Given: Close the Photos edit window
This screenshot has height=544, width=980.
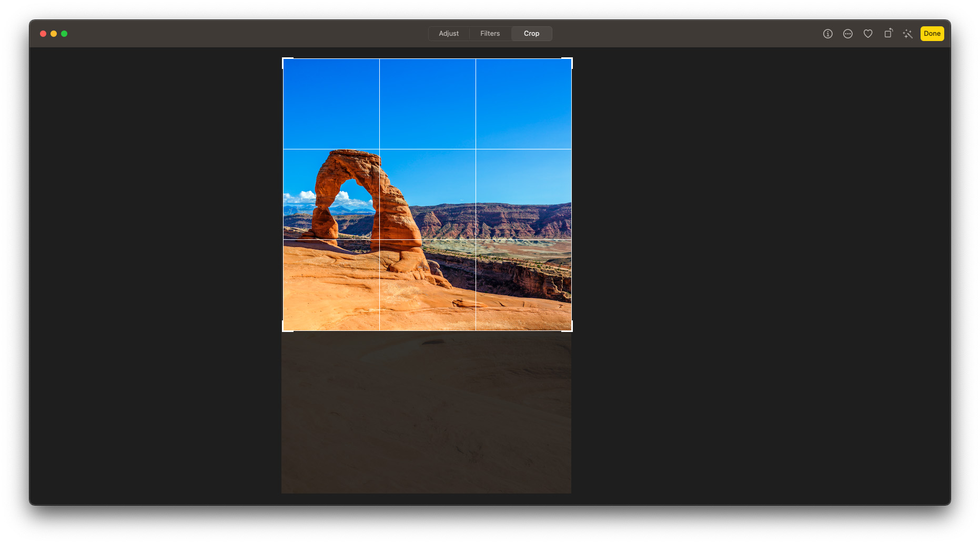Looking at the screenshot, I should (43, 34).
